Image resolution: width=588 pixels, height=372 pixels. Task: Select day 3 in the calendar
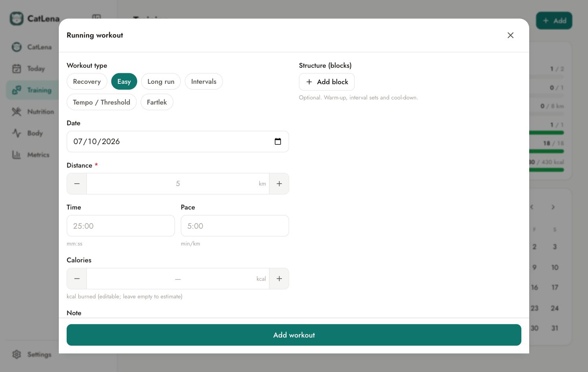coord(555,247)
